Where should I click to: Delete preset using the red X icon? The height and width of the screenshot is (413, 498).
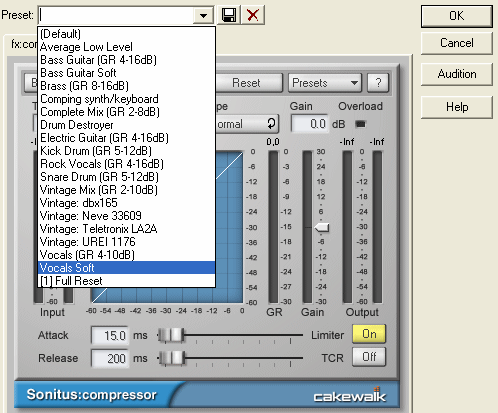click(253, 15)
